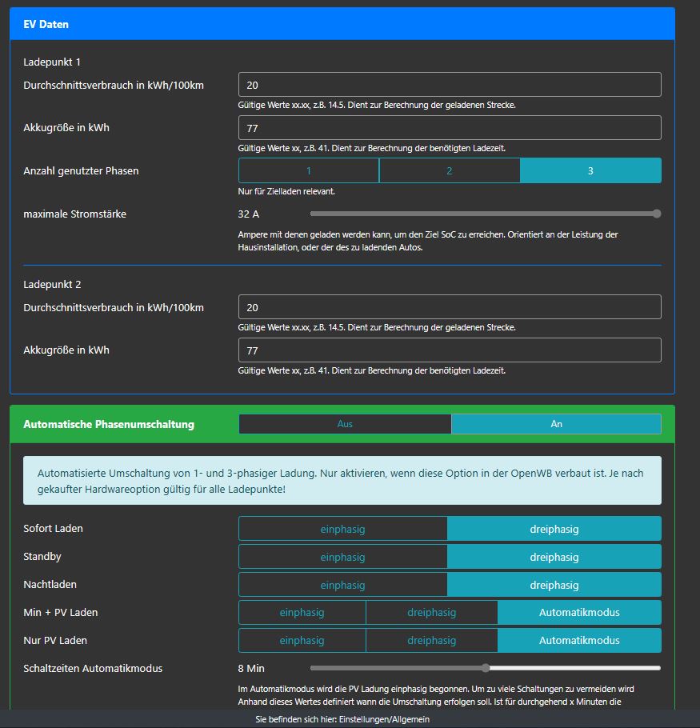
Task: Set Nachtladen to einphasig
Action: [x=342, y=585]
